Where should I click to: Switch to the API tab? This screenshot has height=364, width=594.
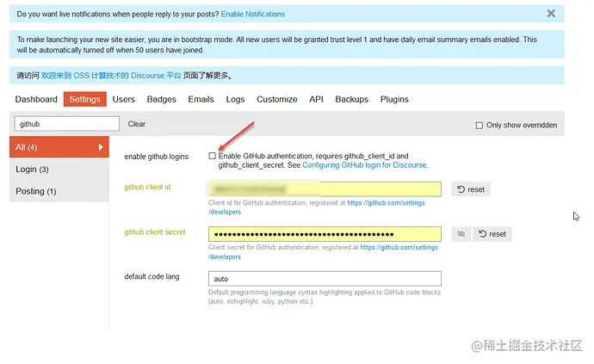(316, 99)
